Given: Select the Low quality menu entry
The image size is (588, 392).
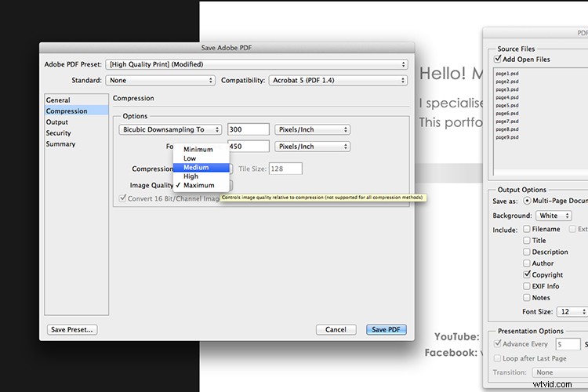Looking at the screenshot, I should (x=190, y=158).
